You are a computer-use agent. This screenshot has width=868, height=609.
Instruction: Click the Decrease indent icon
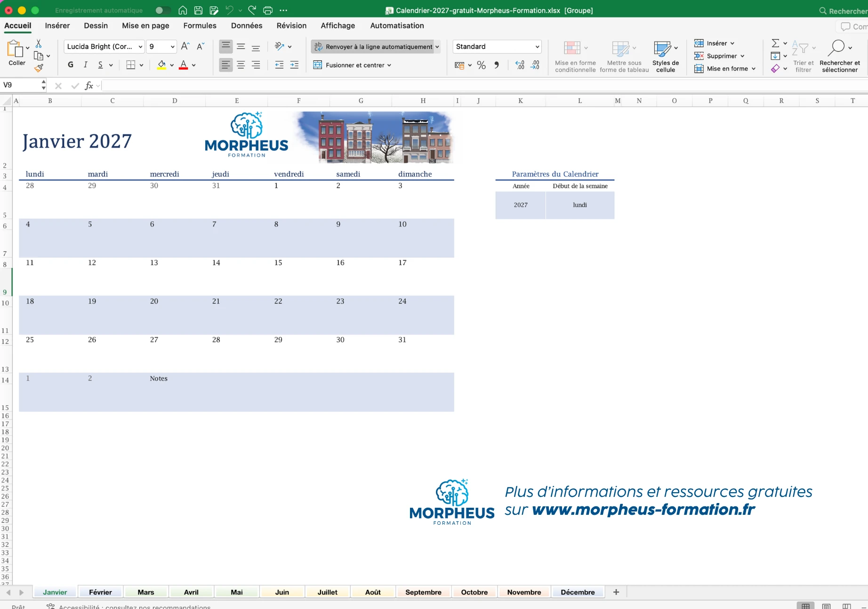pos(279,65)
